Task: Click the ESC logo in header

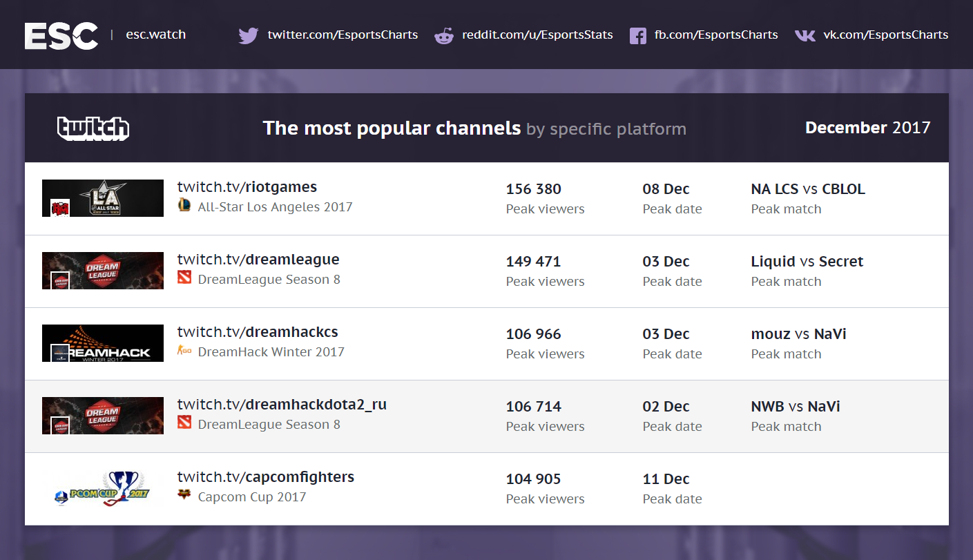Action: (61, 35)
